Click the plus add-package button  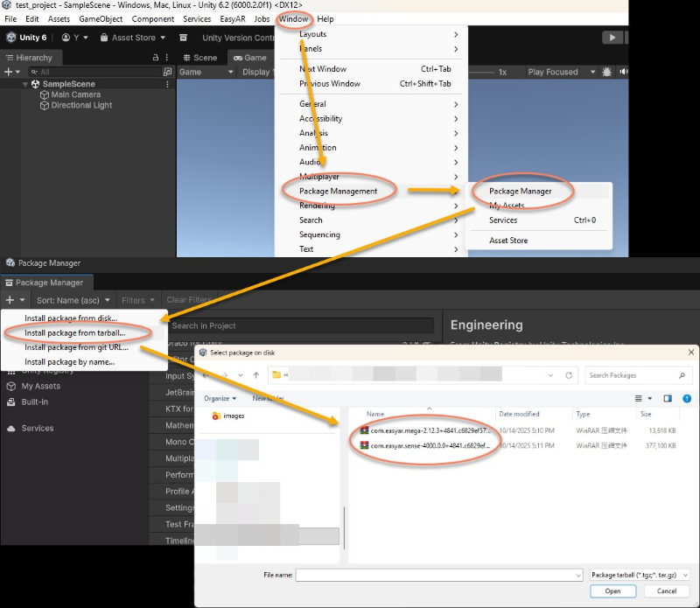(11, 300)
